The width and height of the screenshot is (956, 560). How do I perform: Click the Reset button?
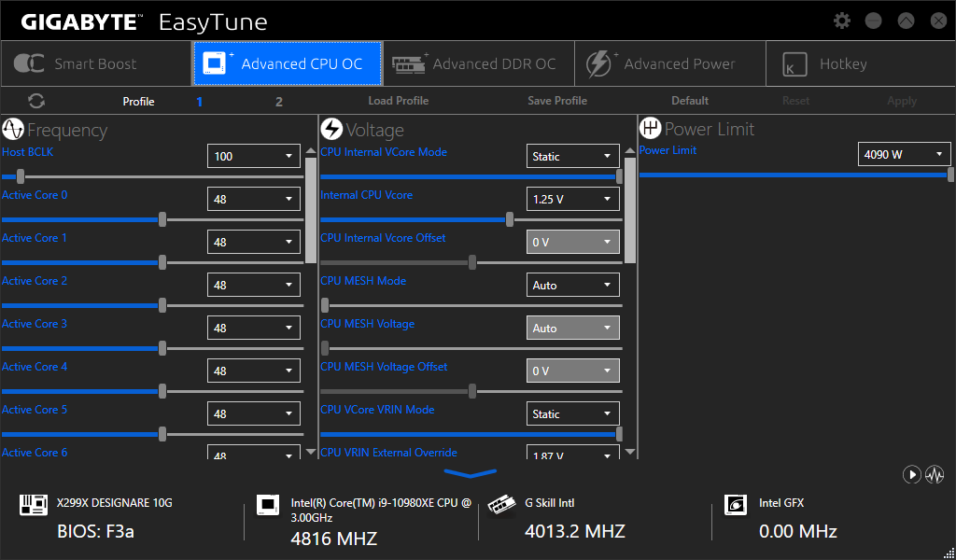point(795,101)
